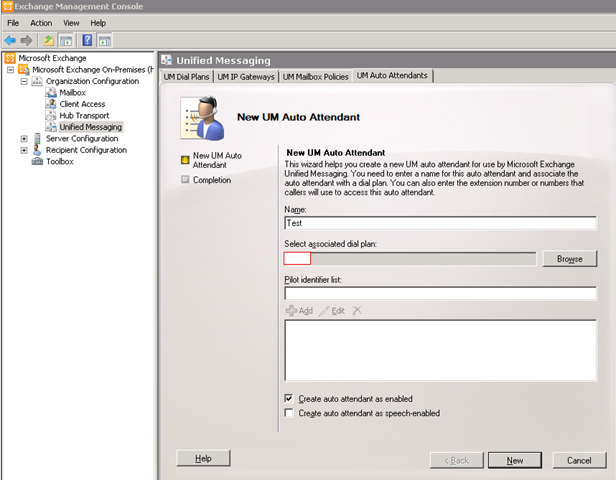
Task: Expand the Server Configuration node
Action: 24,139
